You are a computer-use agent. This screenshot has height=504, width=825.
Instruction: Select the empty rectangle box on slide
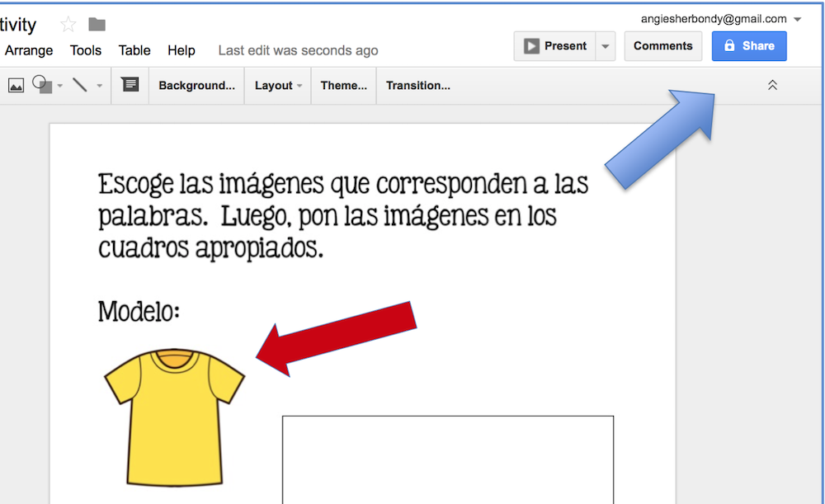coord(448,459)
